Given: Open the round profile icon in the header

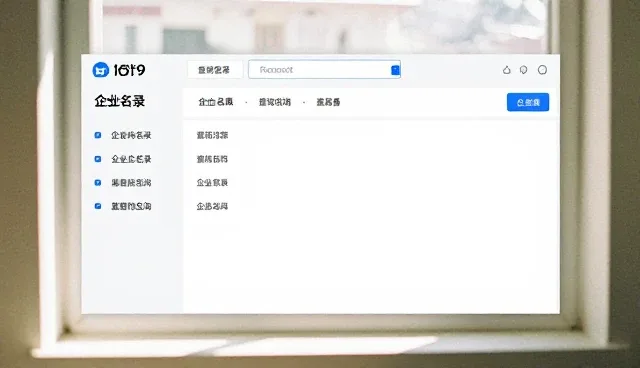Looking at the screenshot, I should coord(542,70).
